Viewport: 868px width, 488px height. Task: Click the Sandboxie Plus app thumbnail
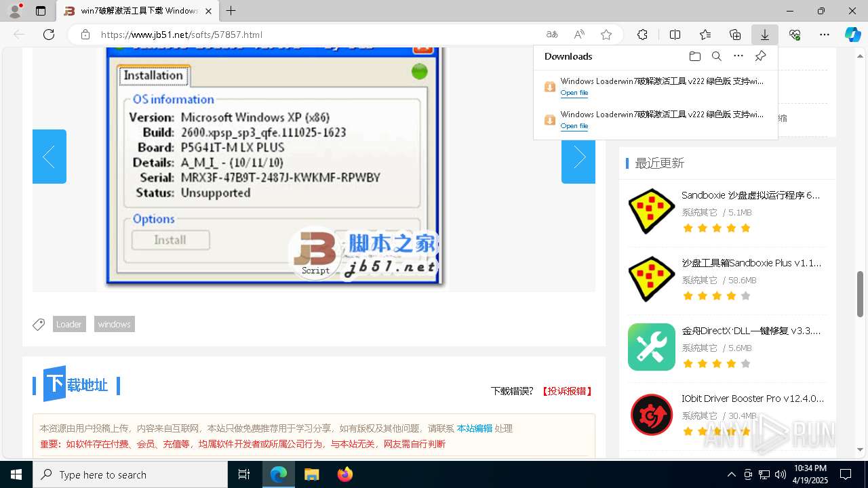tap(651, 279)
